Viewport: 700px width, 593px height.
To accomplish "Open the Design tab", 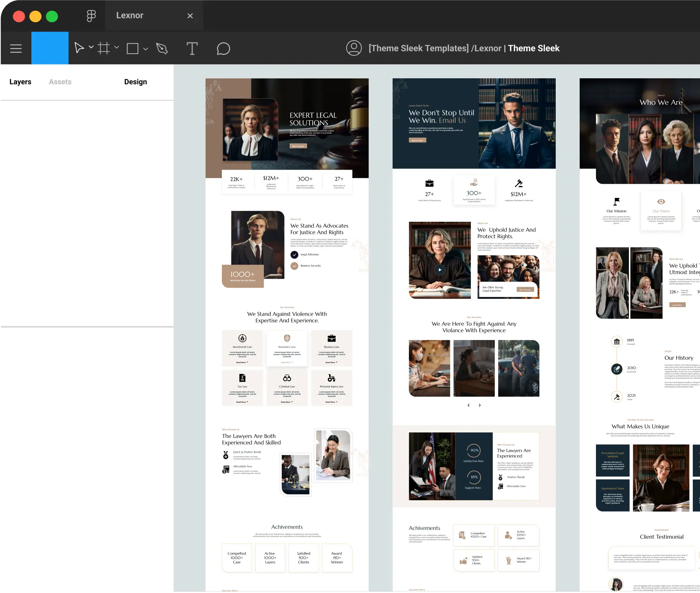I will click(136, 82).
